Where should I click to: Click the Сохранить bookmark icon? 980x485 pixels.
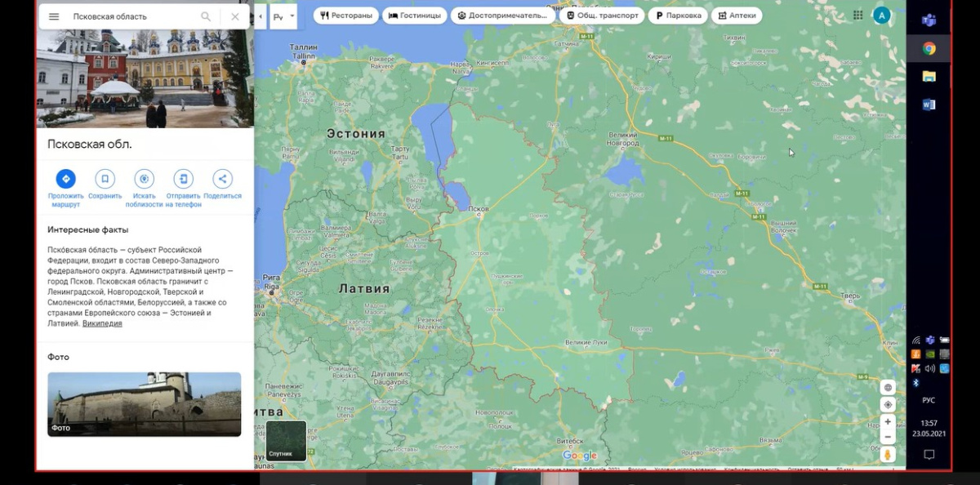pos(105,179)
